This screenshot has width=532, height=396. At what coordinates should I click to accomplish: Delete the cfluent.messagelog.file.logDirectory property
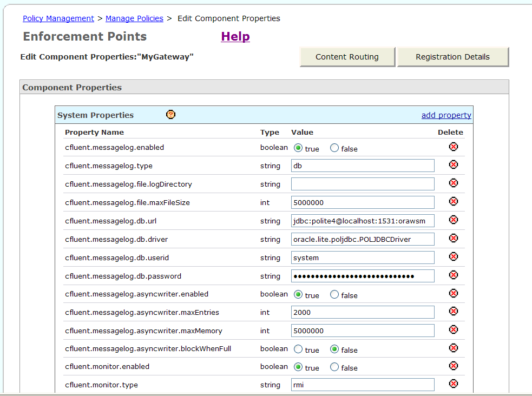point(454,183)
